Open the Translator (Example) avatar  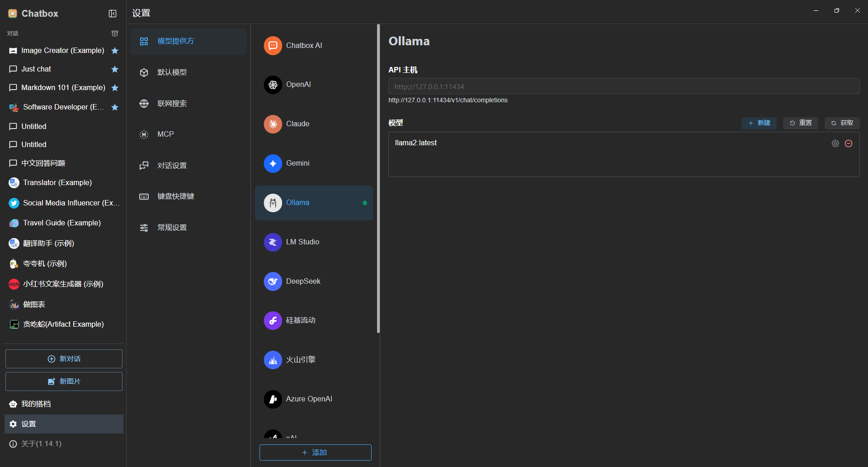(x=14, y=183)
